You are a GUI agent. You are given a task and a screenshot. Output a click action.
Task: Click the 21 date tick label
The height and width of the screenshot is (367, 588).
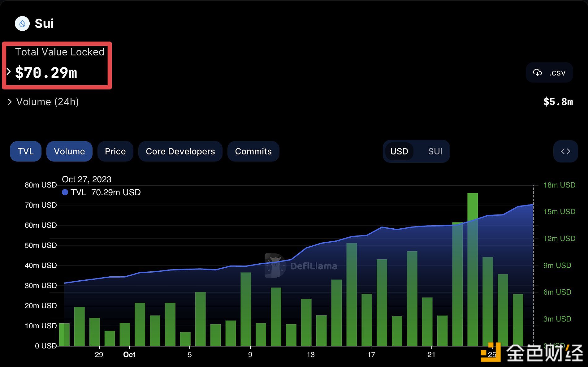(431, 355)
